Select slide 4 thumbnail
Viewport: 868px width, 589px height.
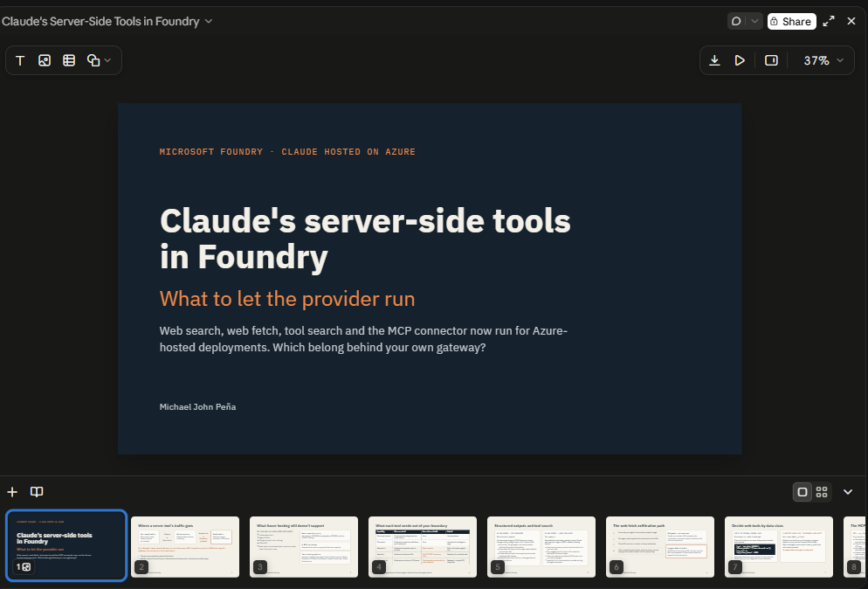[423, 547]
